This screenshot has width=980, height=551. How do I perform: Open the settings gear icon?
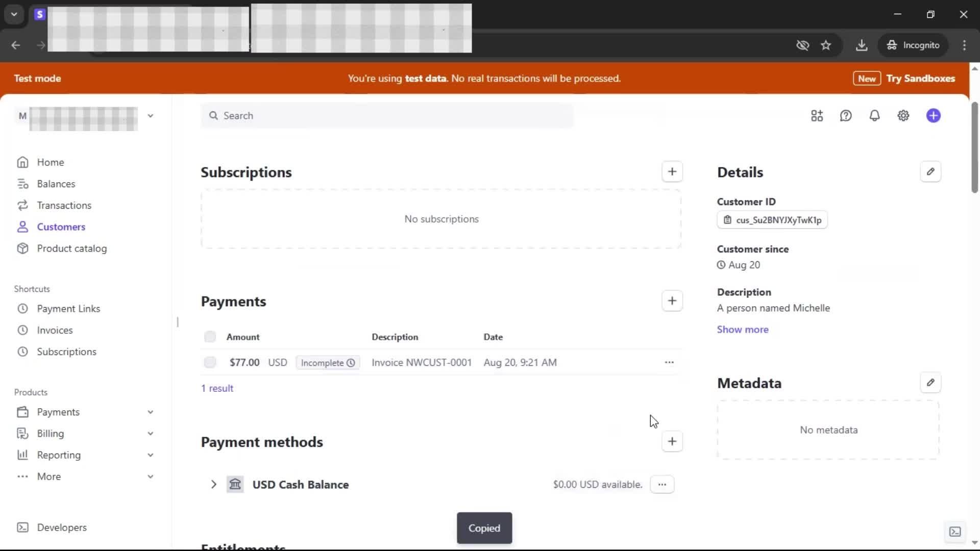(x=903, y=116)
